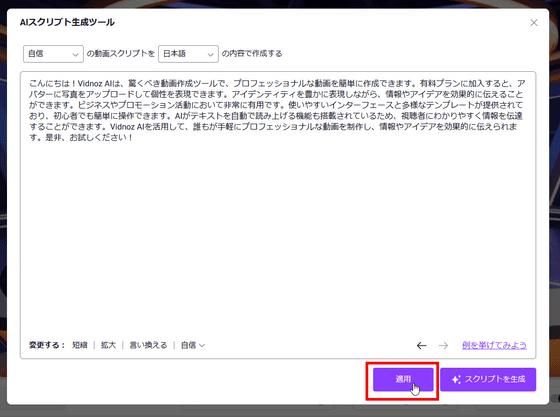The height and width of the screenshot is (417, 560).
Task: Open the 自信 tone change dropdown at bottom
Action: pos(192,345)
